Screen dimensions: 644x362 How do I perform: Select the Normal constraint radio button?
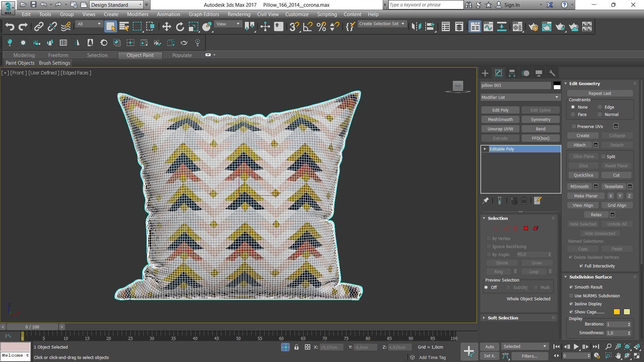click(600, 115)
